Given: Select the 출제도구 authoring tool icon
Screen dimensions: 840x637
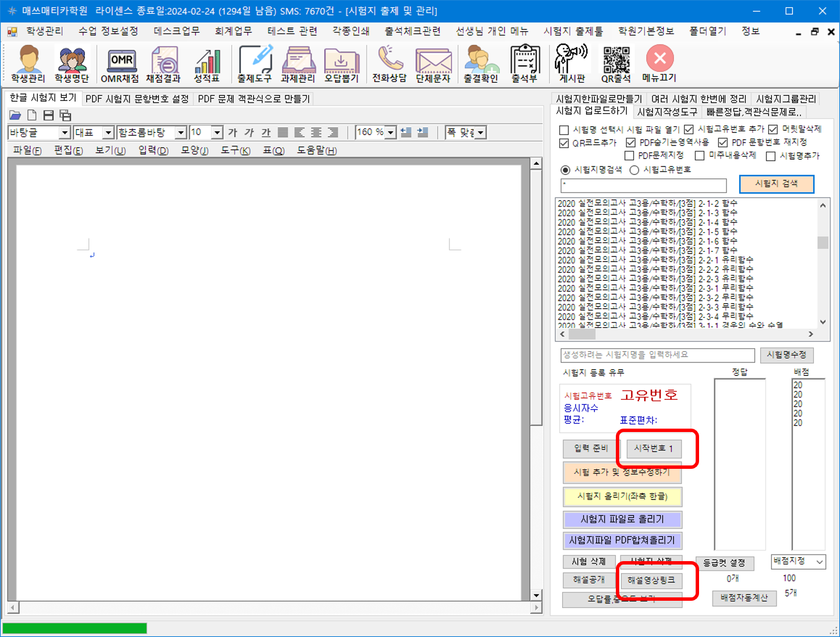Looking at the screenshot, I should click(x=255, y=64).
